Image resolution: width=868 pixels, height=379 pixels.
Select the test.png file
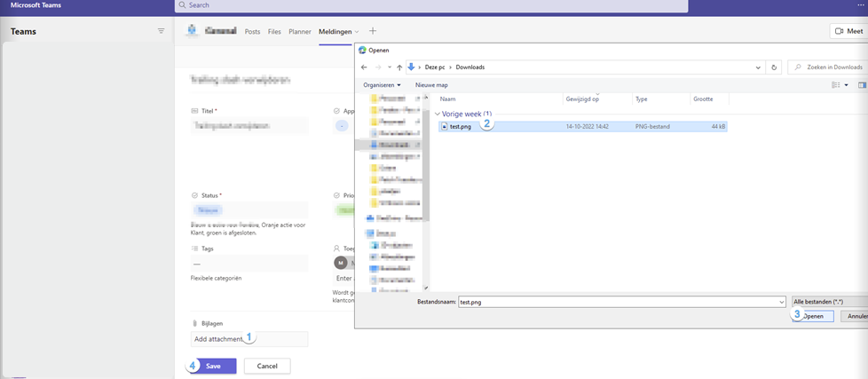coord(460,127)
